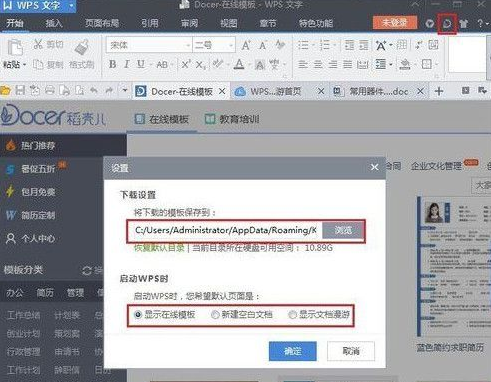
Task: Click the Undo arrow icon
Action: (x=94, y=90)
